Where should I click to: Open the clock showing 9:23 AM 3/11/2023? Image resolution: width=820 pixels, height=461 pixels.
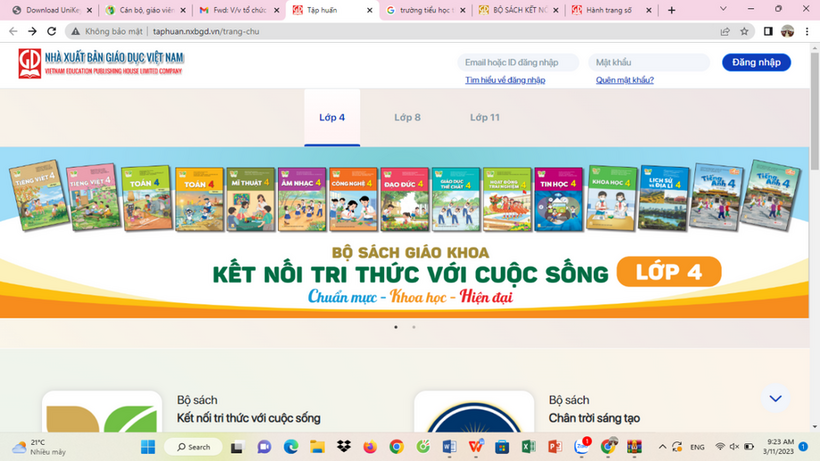pyautogui.click(x=778, y=447)
